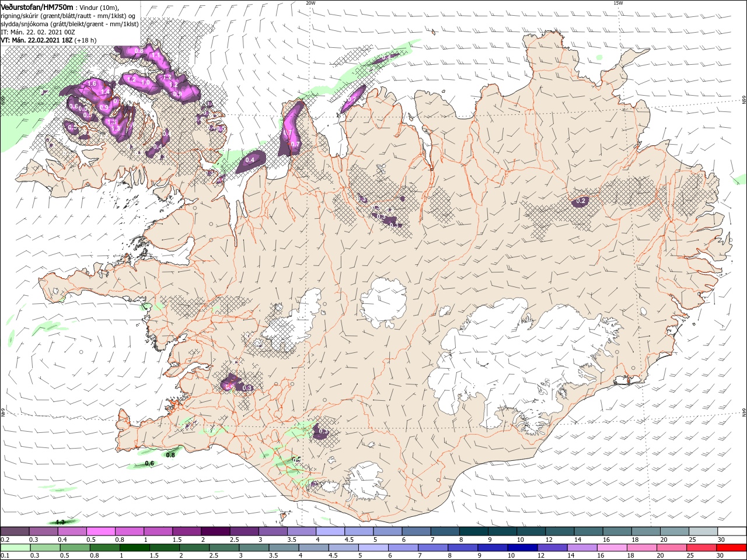
Task: Pick snow legend swatch between 4 and 4.5
Action: point(330,531)
